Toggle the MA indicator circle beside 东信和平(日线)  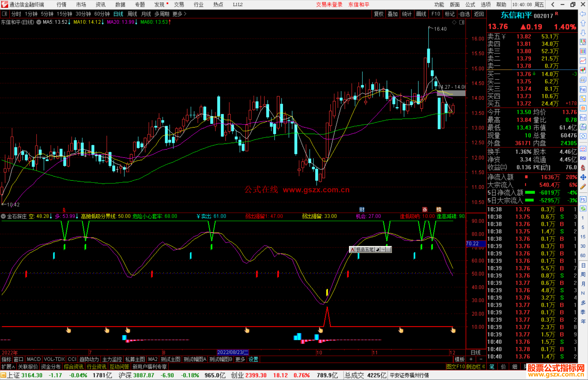tap(39, 22)
